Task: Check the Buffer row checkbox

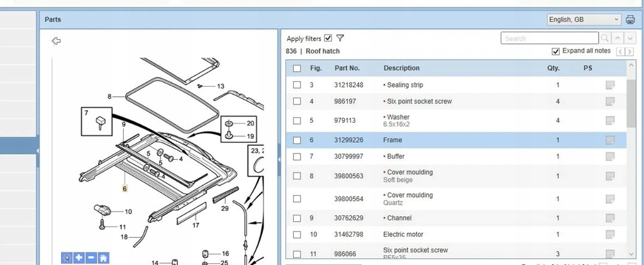Action: click(x=297, y=157)
